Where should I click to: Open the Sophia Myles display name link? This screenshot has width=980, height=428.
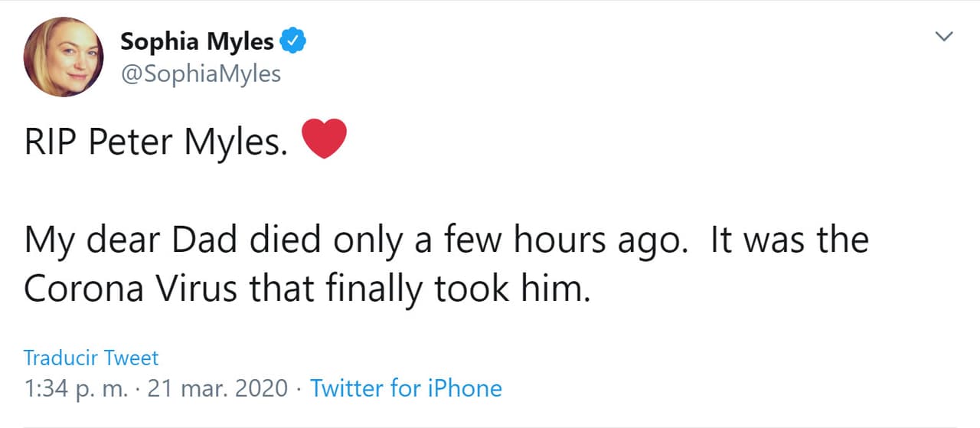[197, 41]
